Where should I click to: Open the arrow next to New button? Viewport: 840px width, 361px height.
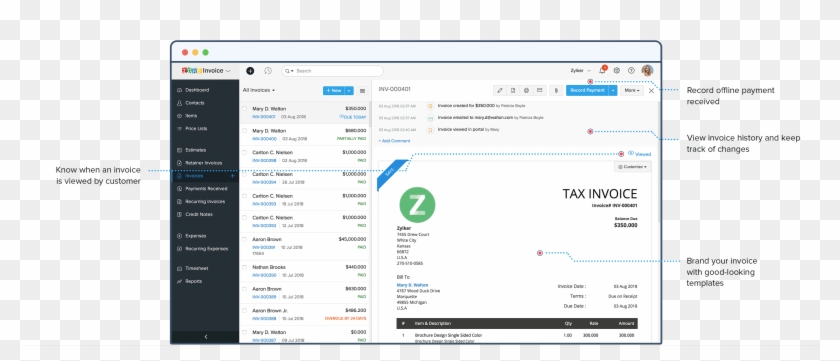[x=349, y=91]
